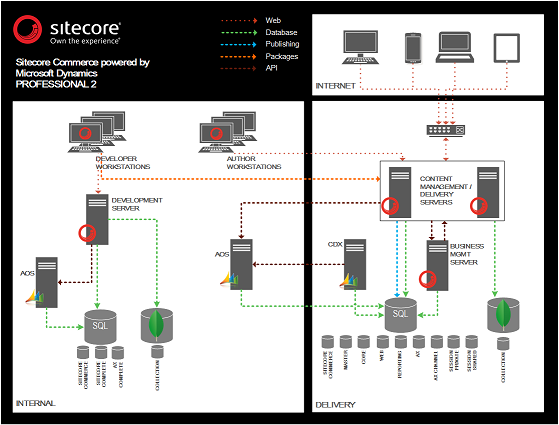Click the Session Private database cylinder
This screenshot has height=425, width=559.
tap(453, 342)
